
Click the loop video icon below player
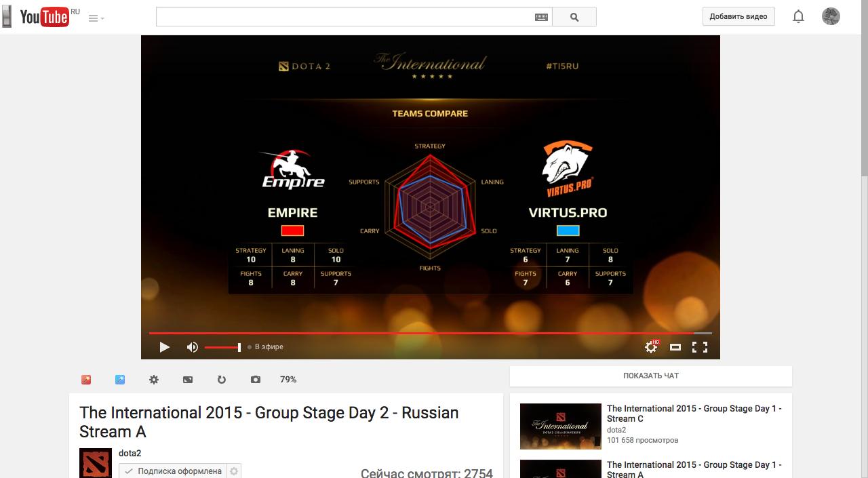(x=222, y=380)
